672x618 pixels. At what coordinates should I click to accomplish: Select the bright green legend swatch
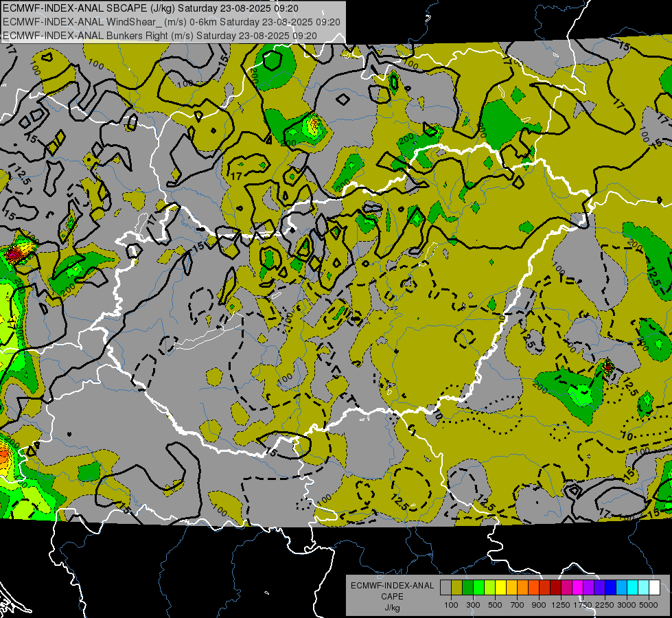pos(478,587)
